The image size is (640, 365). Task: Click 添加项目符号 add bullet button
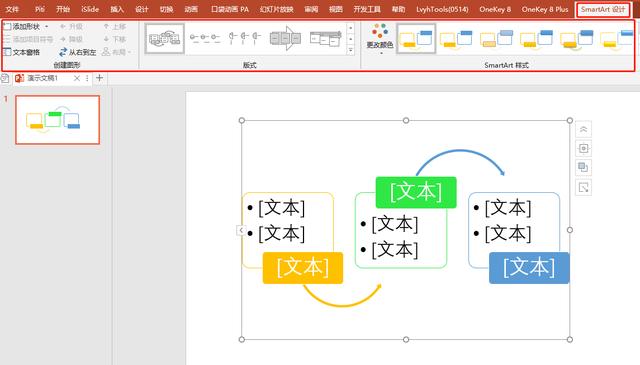coord(28,39)
